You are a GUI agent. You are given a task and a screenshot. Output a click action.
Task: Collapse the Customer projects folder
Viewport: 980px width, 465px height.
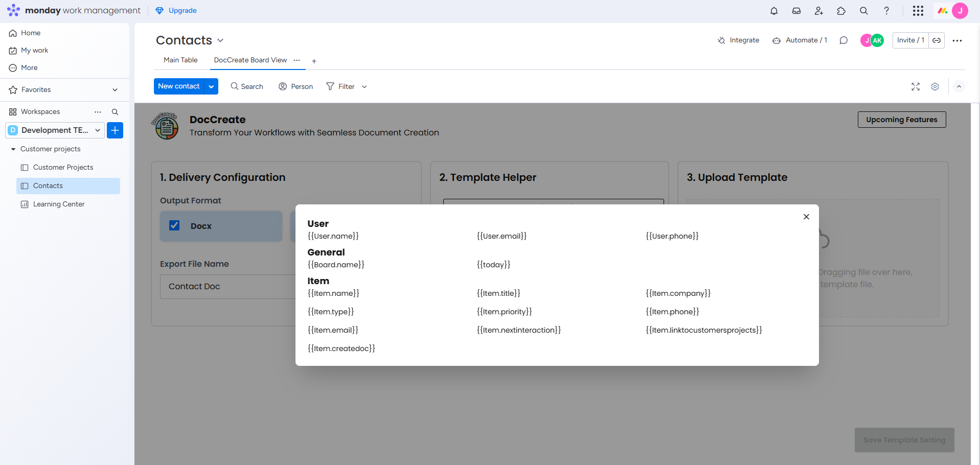pyautogui.click(x=13, y=149)
